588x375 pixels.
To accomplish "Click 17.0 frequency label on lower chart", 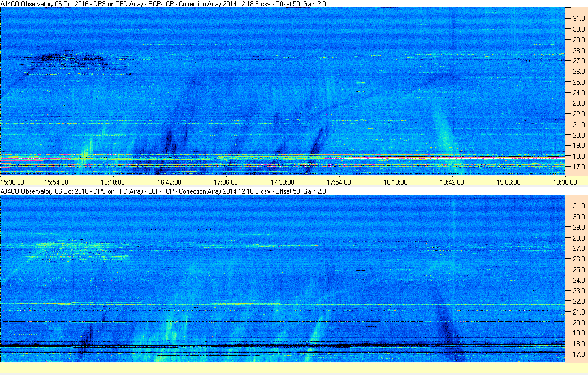I will click(x=578, y=355).
